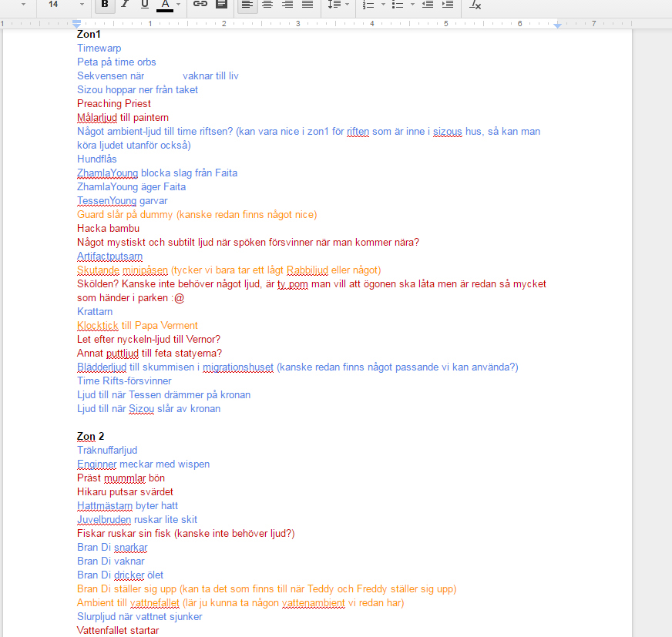The height and width of the screenshot is (637, 672).
Task: Click 'Juvelbruden ruskar lite skit'
Action: coord(137,520)
